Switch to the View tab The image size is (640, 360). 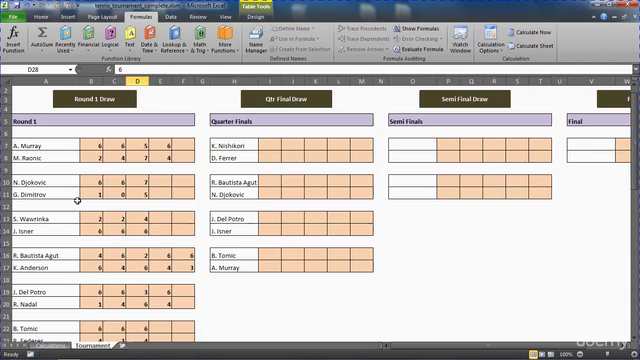(x=225, y=17)
